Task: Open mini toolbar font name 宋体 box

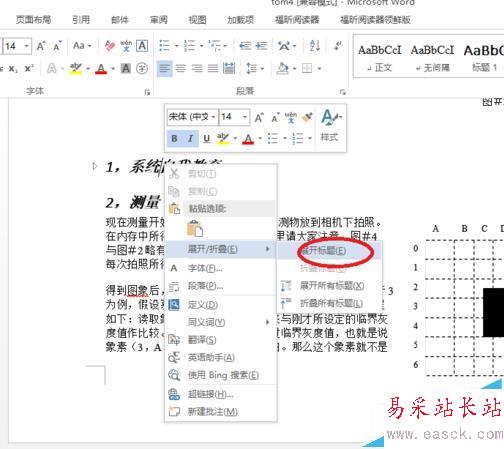Action: [x=192, y=117]
